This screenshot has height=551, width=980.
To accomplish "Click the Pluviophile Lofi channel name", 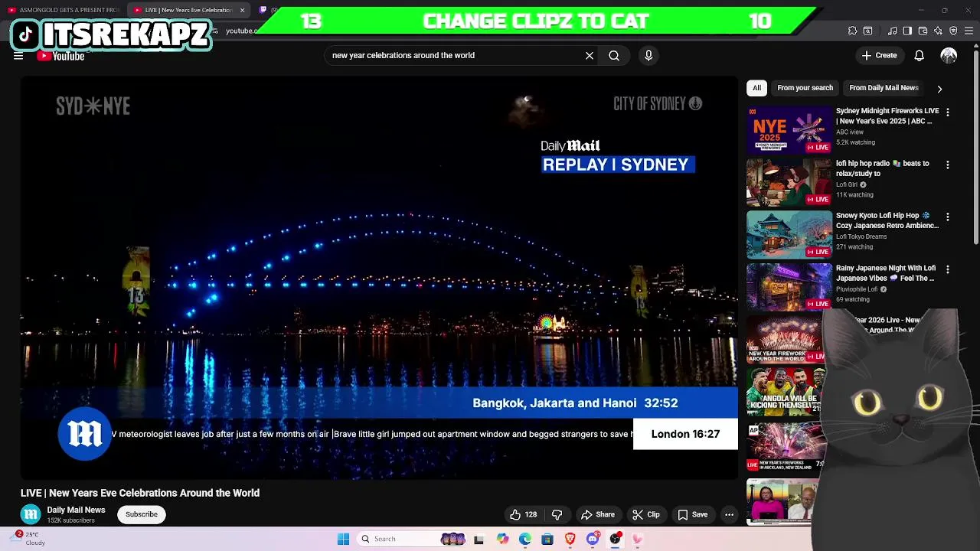I will tap(857, 289).
